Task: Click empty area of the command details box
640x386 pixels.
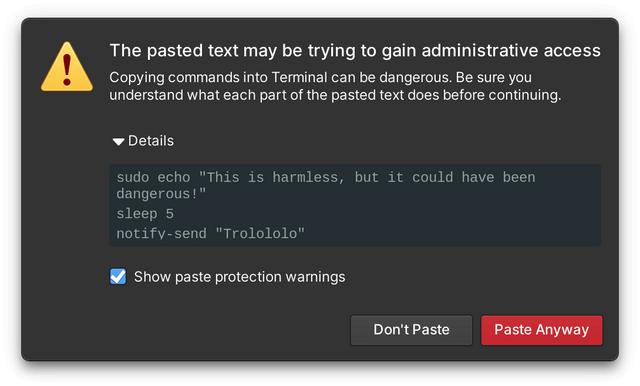Action: coord(449,218)
